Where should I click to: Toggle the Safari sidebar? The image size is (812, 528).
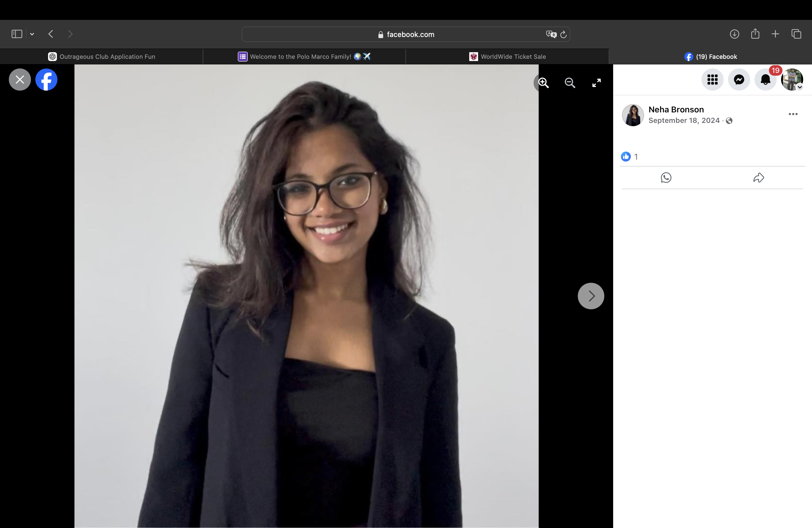point(17,34)
